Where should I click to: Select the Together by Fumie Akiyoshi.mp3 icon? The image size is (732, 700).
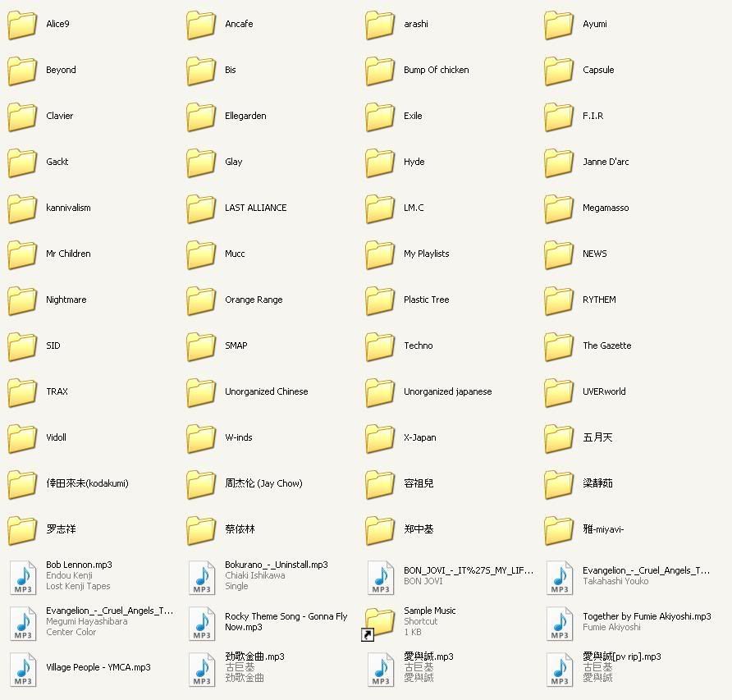pos(560,624)
